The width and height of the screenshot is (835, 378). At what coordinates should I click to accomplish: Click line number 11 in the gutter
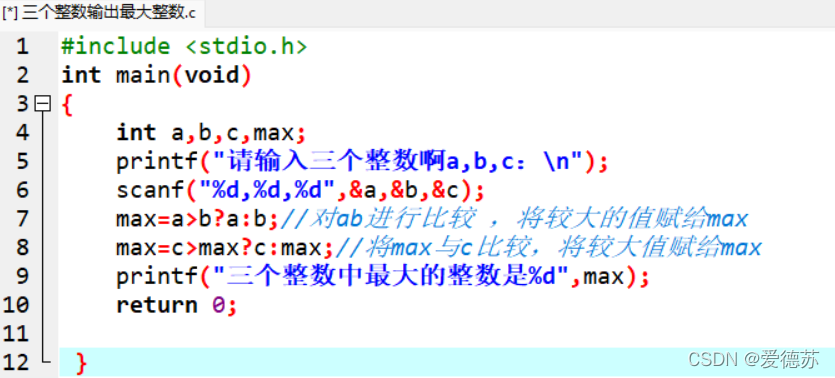pos(16,334)
